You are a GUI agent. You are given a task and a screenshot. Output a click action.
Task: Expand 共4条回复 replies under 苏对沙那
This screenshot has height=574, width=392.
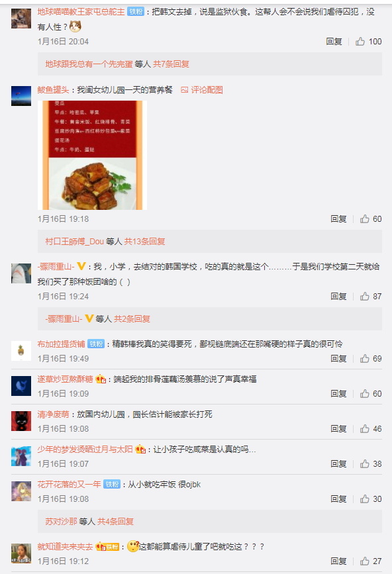point(115,521)
